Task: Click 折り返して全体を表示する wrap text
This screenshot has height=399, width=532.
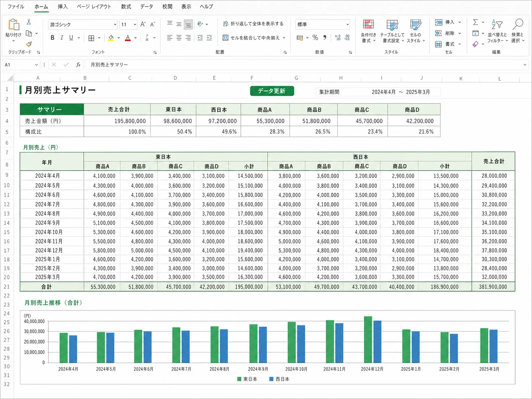Action: (x=253, y=24)
